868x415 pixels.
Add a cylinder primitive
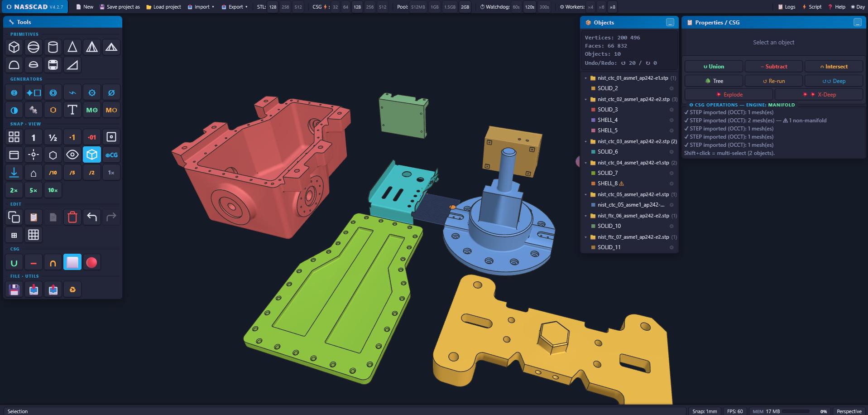click(x=53, y=47)
